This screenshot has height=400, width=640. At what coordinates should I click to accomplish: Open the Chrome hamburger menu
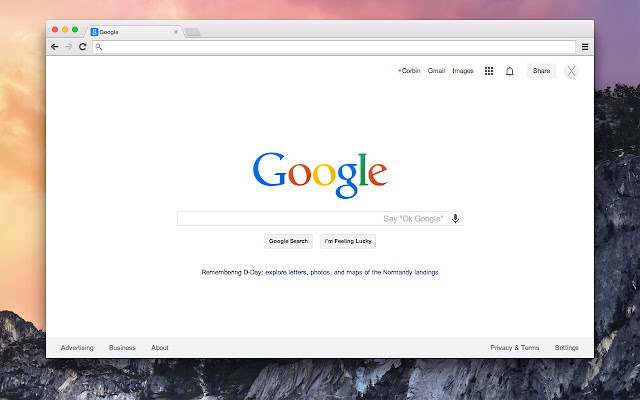[585, 47]
